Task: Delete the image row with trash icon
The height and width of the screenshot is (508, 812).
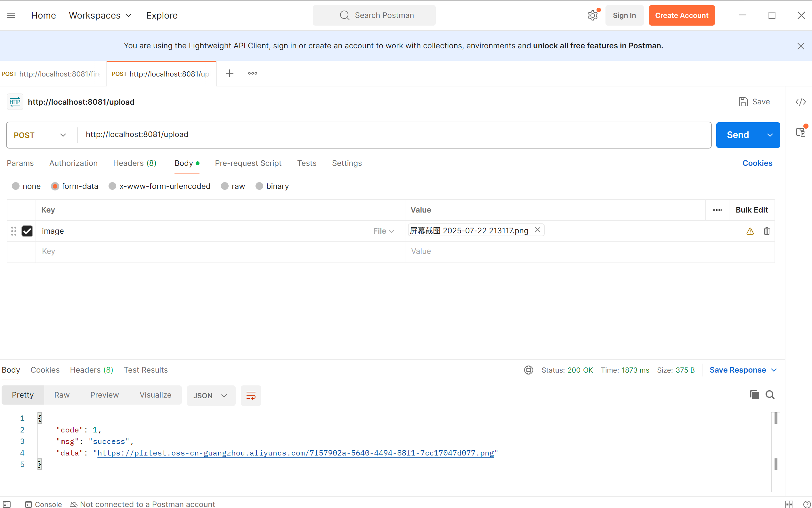Action: 767,231
